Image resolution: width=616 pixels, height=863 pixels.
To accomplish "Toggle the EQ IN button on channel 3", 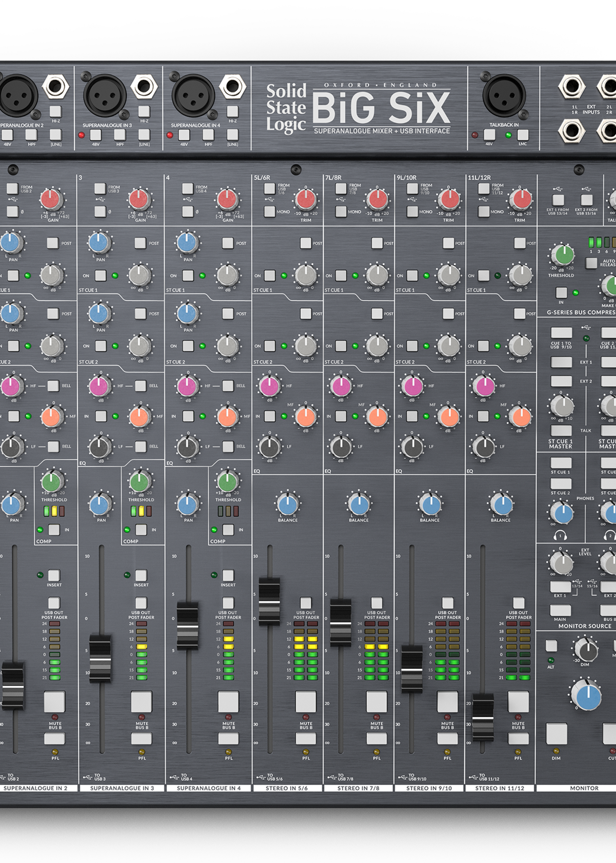I will click(101, 416).
